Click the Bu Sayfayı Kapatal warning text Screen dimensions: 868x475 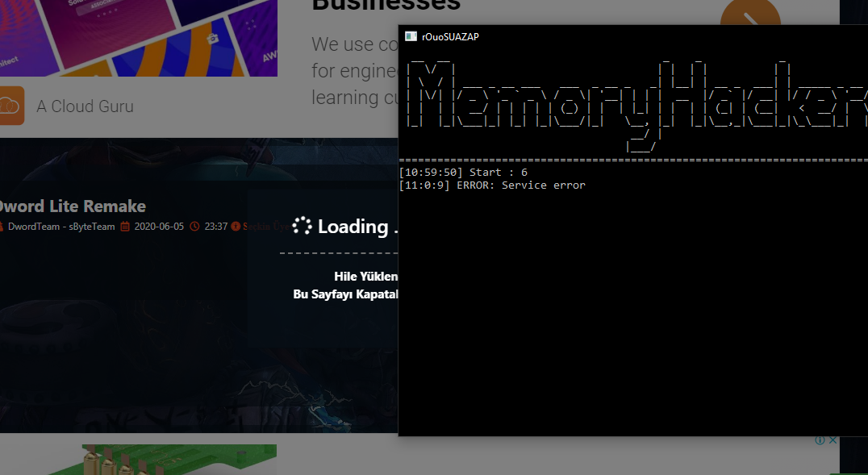(x=345, y=294)
